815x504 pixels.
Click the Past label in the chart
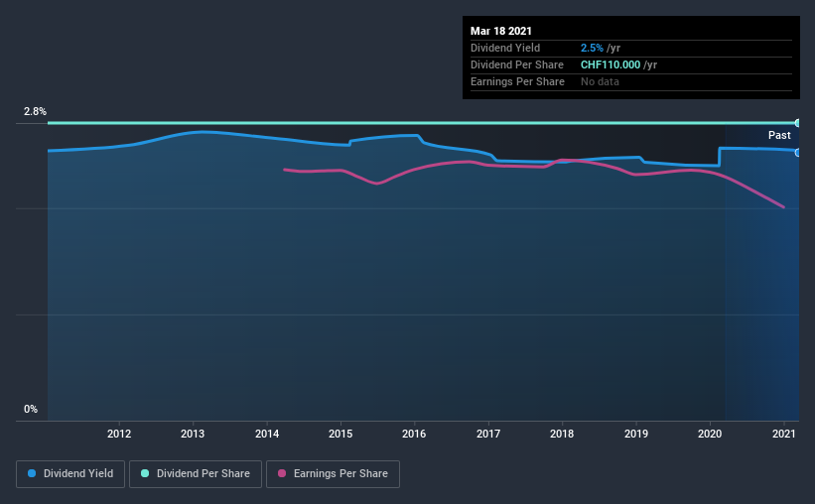779,135
